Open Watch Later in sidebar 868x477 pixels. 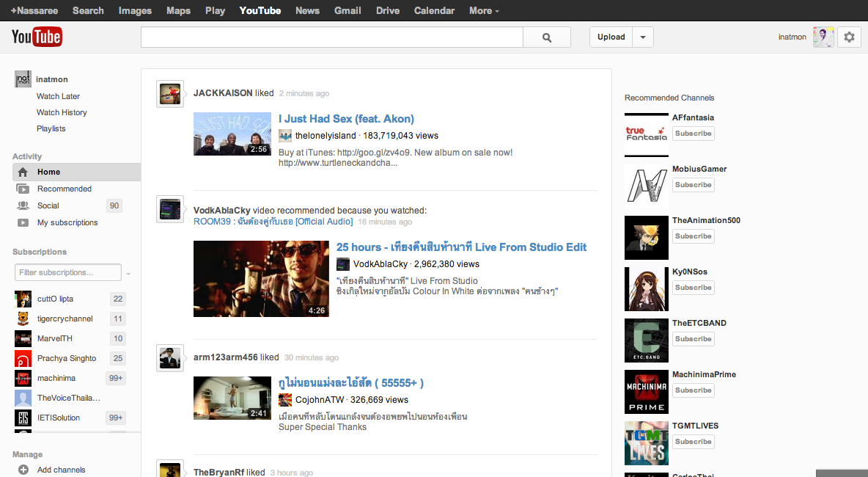click(58, 96)
